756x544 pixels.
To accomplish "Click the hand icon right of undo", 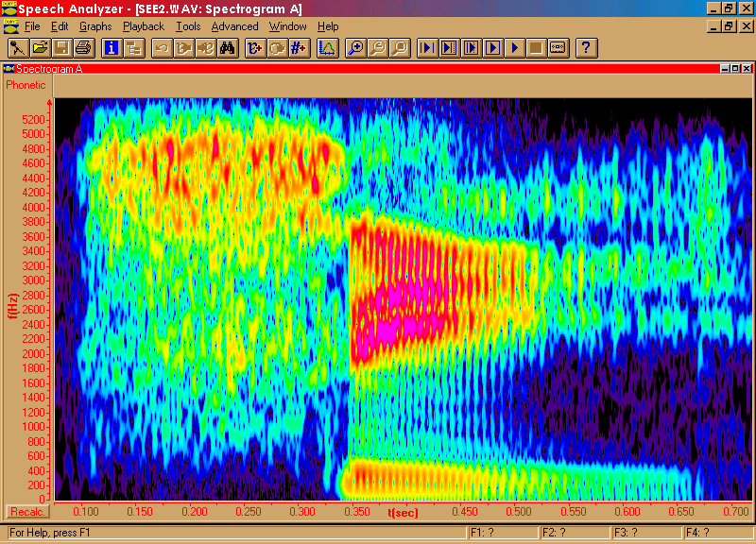I will coord(183,48).
